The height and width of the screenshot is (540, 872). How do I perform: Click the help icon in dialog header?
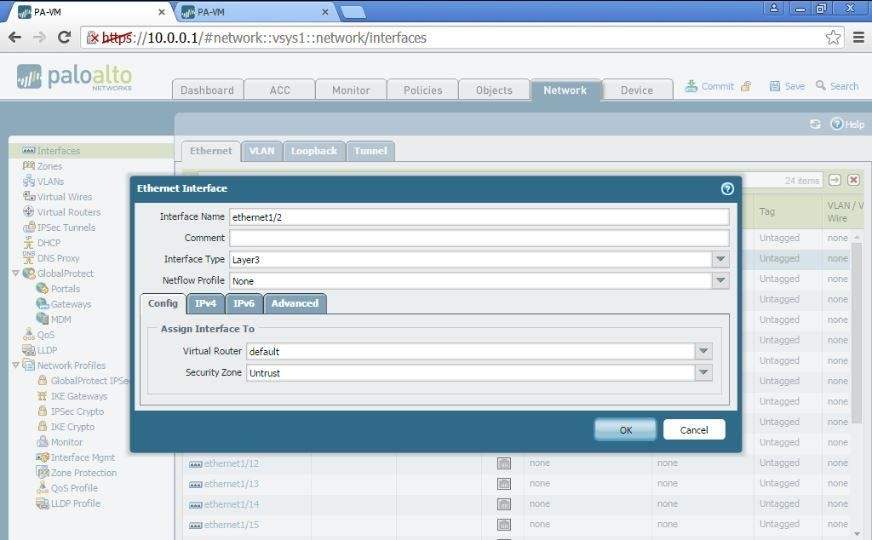(x=727, y=188)
